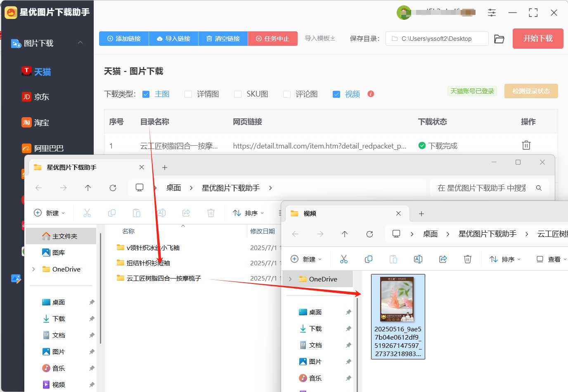Delete the selected file in 视频 Explorer window

(468, 259)
